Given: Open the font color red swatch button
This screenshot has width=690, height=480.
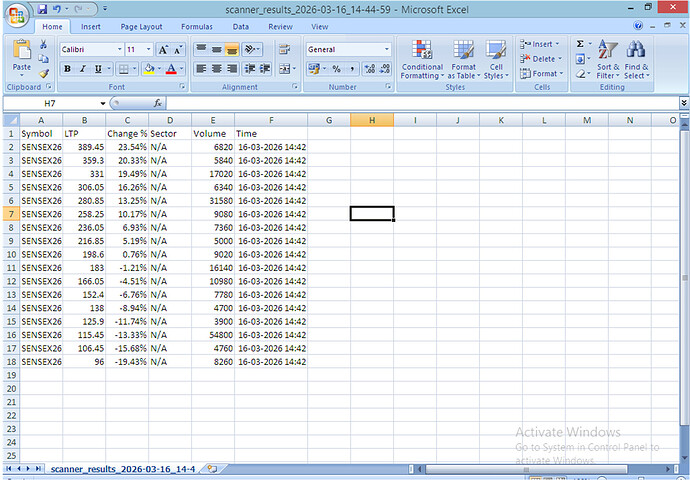Looking at the screenshot, I should pyautogui.click(x=170, y=69).
